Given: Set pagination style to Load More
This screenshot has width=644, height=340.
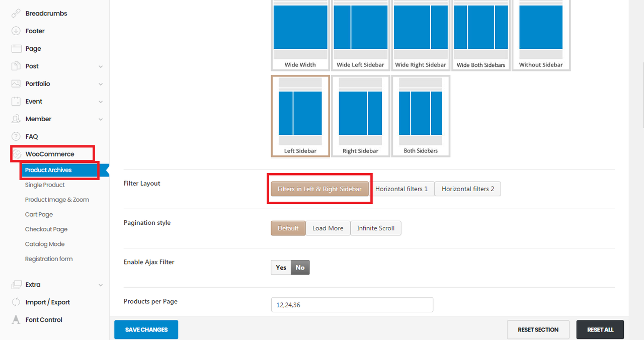Looking at the screenshot, I should pyautogui.click(x=328, y=228).
